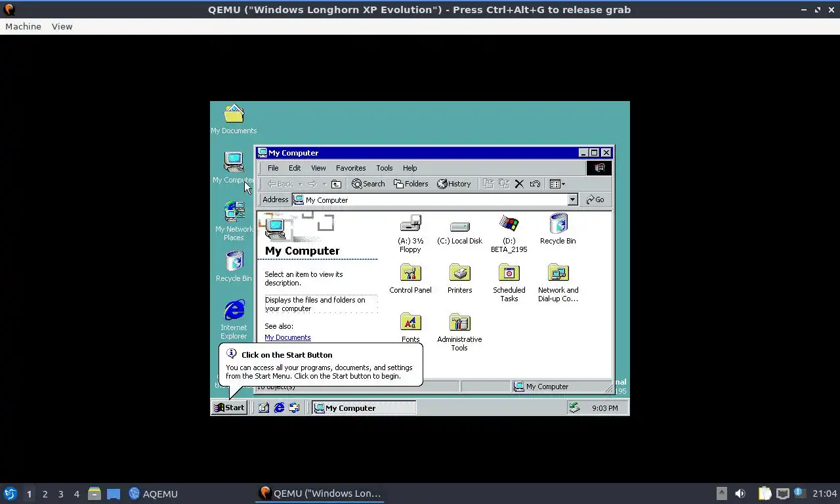Click the History toolbar button
This screenshot has width=840, height=504.
point(454,184)
